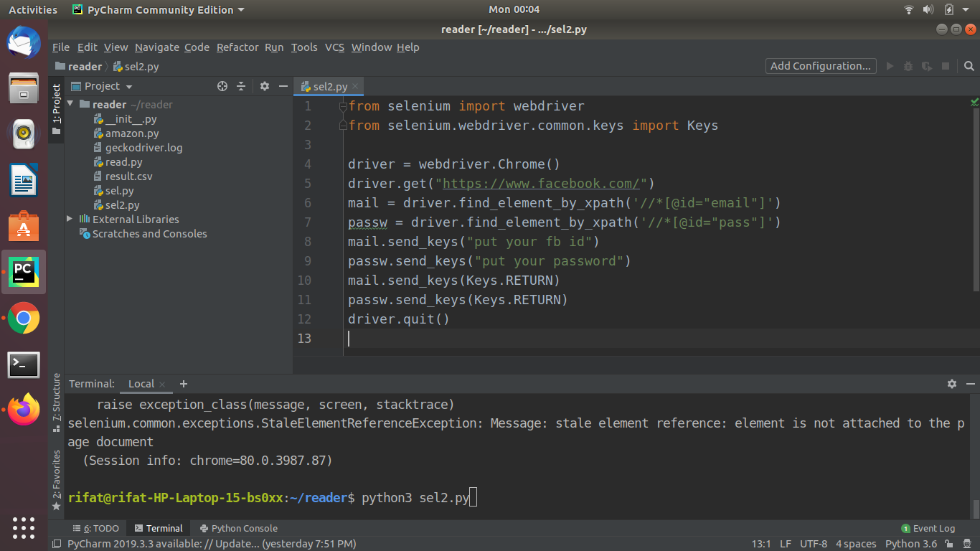The width and height of the screenshot is (980, 551).
Task: Open Terminal panel gear settings
Action: click(x=952, y=384)
